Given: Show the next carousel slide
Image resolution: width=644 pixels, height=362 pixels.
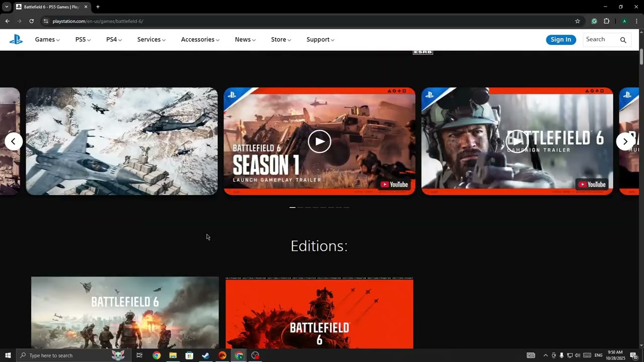Looking at the screenshot, I should 625,141.
